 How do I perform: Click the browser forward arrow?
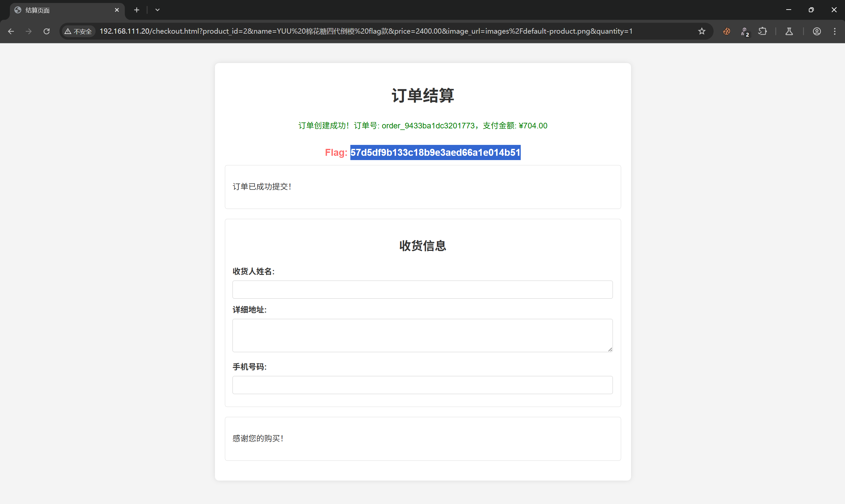coord(29,31)
